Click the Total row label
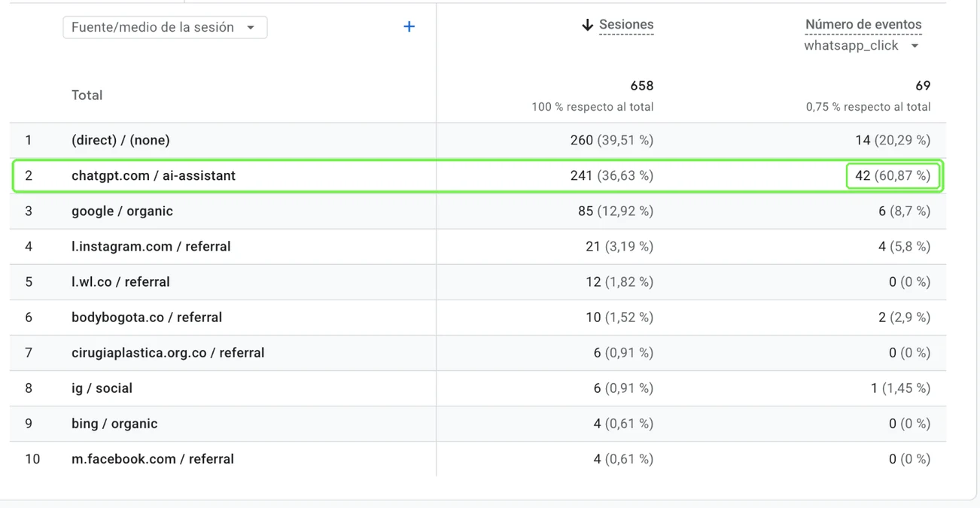Viewport: 980px width, 508px height. tap(87, 96)
